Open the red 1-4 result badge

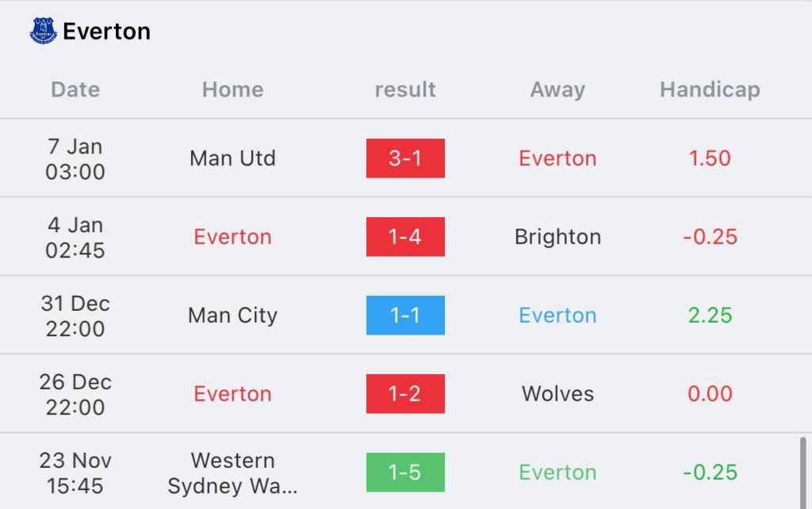(405, 237)
